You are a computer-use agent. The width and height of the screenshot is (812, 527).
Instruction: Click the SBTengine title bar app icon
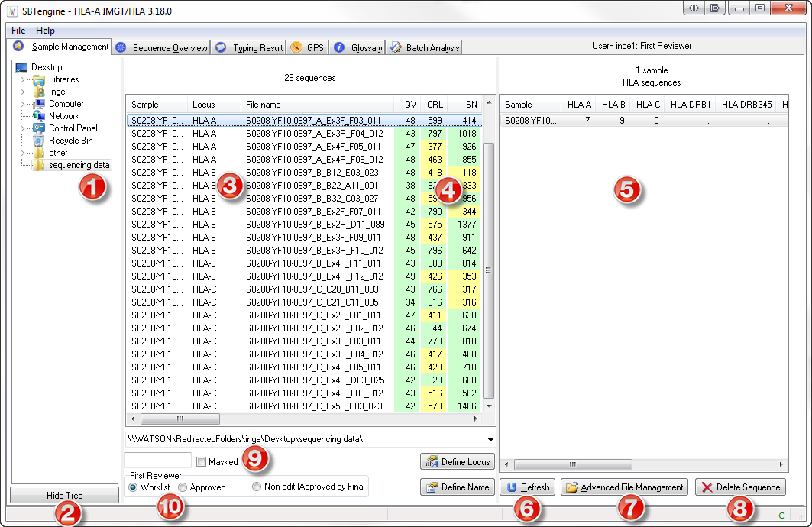click(12, 11)
